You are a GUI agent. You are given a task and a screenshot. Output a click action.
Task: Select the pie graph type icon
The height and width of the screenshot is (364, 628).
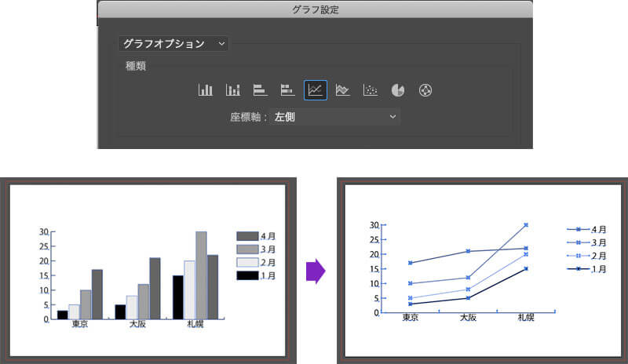[x=397, y=90]
